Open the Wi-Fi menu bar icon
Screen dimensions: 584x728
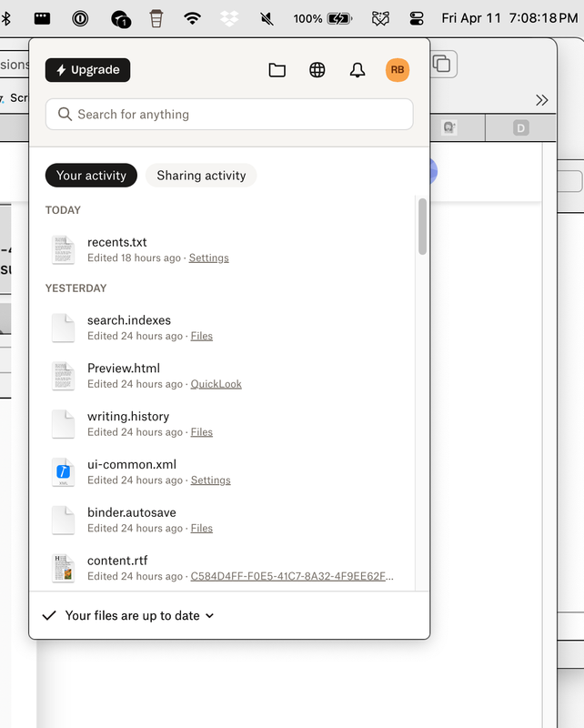(x=192, y=18)
